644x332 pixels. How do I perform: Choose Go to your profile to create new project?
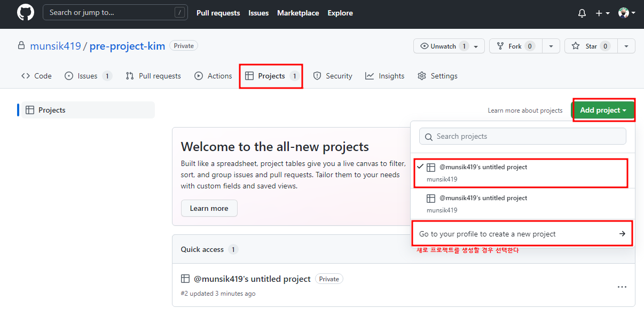tap(523, 234)
